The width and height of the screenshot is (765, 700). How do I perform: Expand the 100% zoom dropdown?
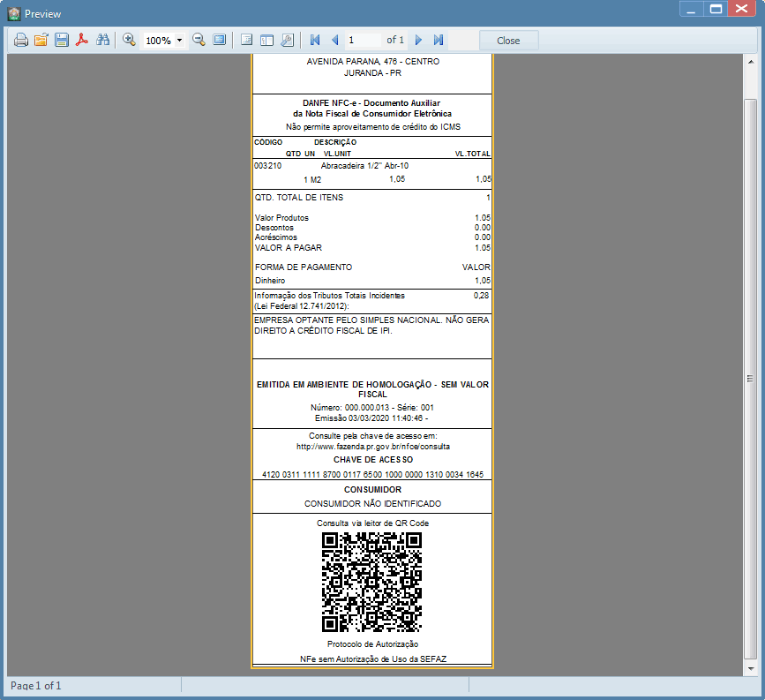179,40
